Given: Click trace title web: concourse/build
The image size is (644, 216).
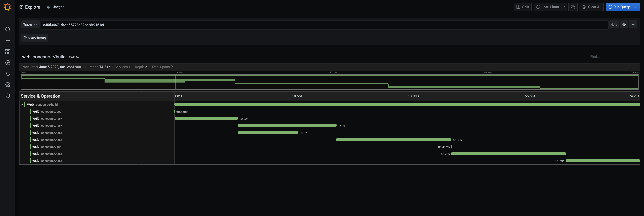Looking at the screenshot, I should click(x=44, y=57).
